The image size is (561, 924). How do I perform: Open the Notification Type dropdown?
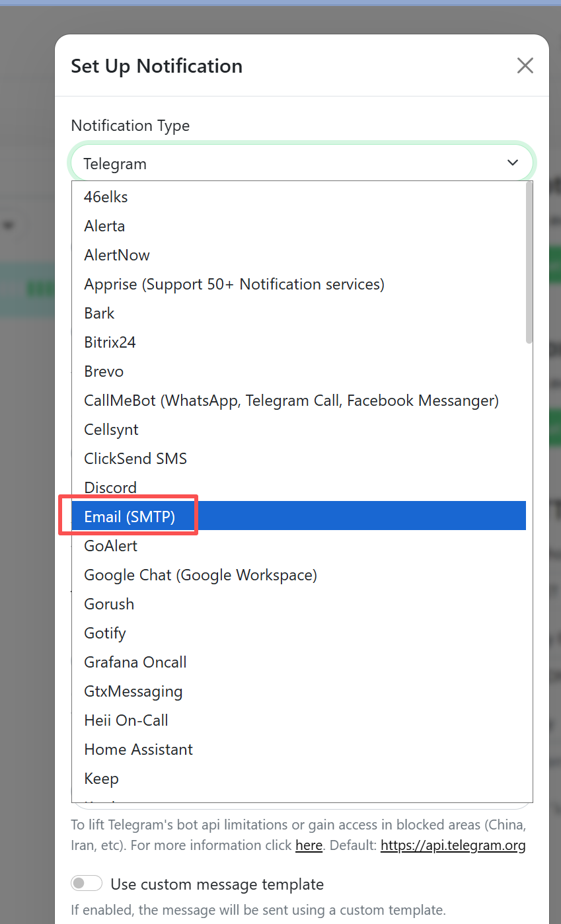(x=301, y=163)
